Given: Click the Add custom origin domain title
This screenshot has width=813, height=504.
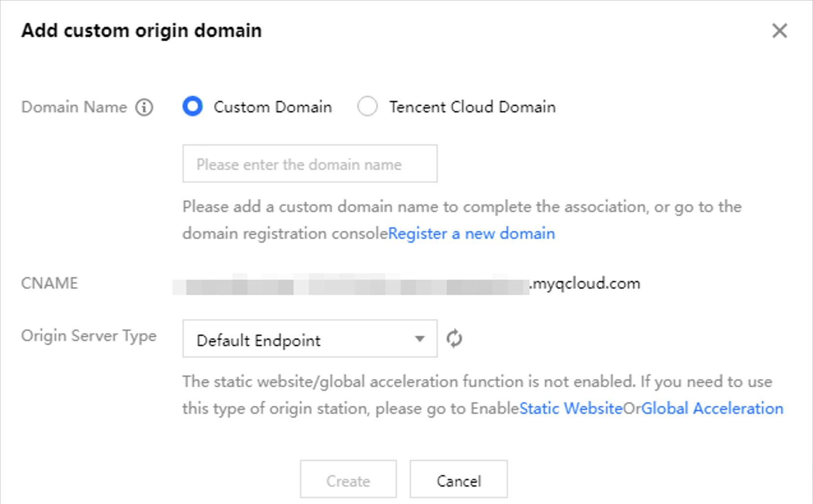Looking at the screenshot, I should point(142,31).
